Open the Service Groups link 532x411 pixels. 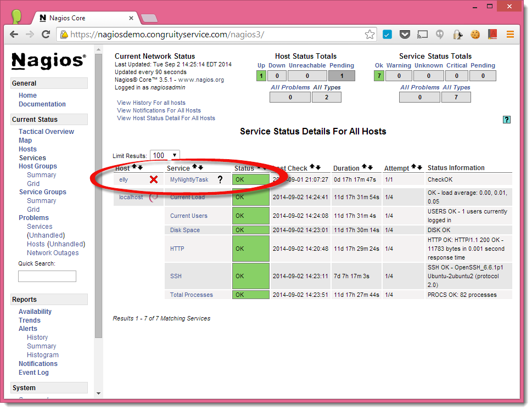(42, 192)
